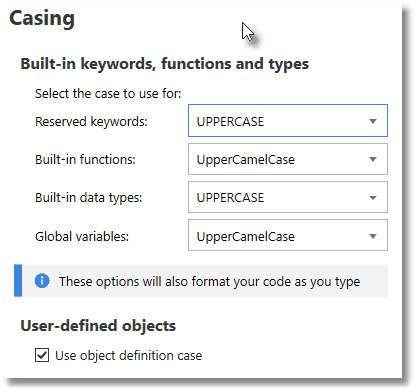Select the Built-in functions UpperCamelCase combo box

[x=288, y=159]
